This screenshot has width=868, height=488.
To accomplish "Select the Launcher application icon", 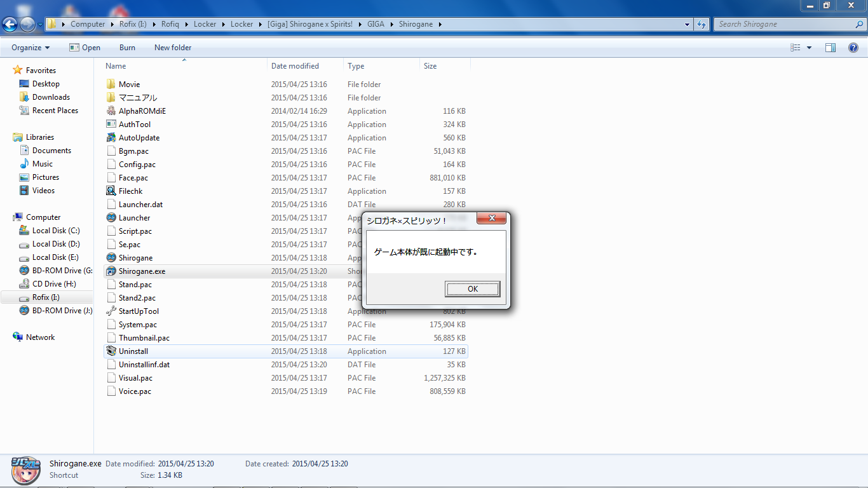I will [x=111, y=218].
